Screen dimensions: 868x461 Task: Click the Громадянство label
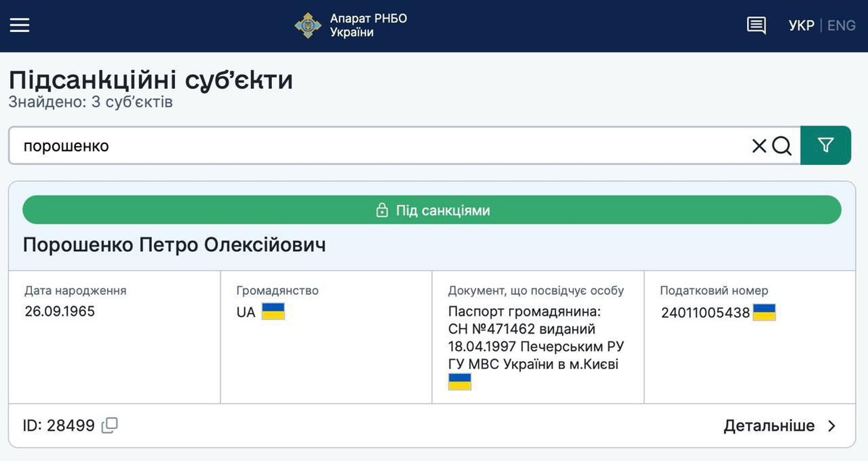point(277,290)
